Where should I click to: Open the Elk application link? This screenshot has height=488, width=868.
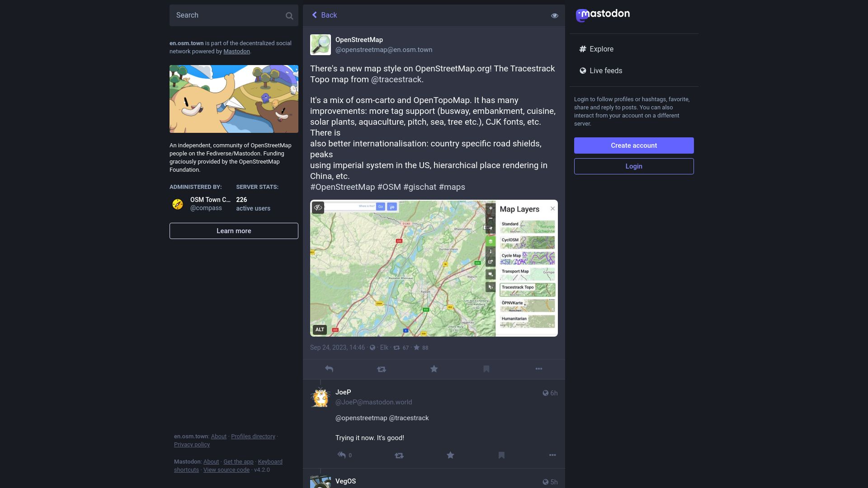[384, 348]
